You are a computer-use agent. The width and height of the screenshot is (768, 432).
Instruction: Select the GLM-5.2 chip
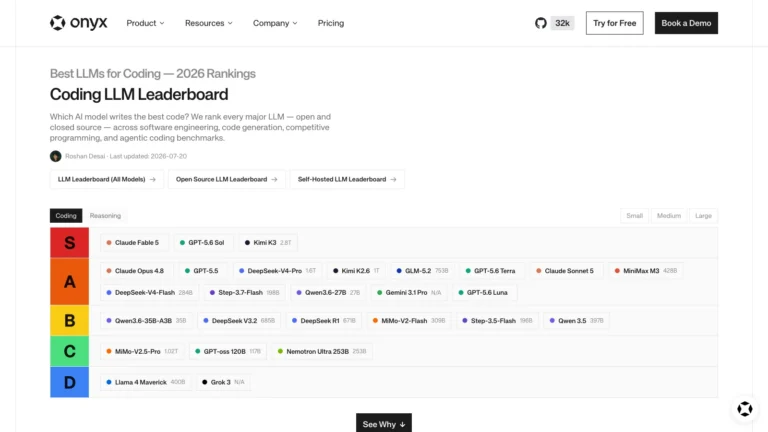422,271
